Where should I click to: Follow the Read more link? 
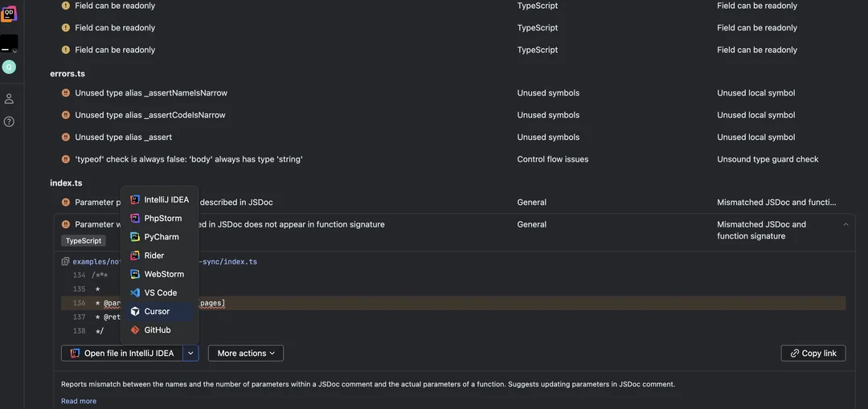79,401
